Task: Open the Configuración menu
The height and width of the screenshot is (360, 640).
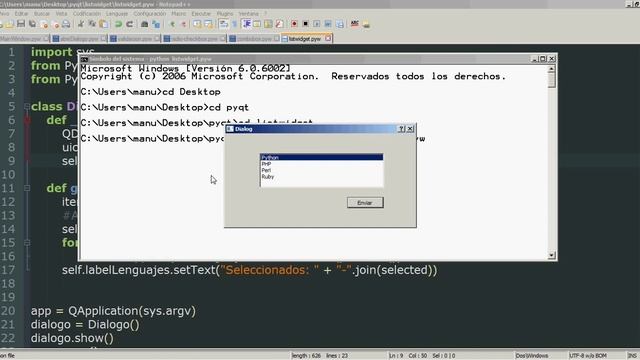Action: [150, 14]
